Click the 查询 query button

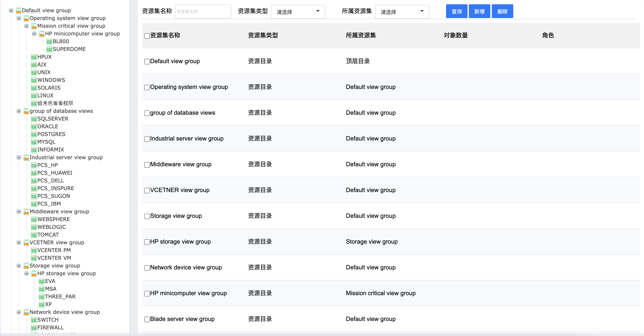(457, 11)
